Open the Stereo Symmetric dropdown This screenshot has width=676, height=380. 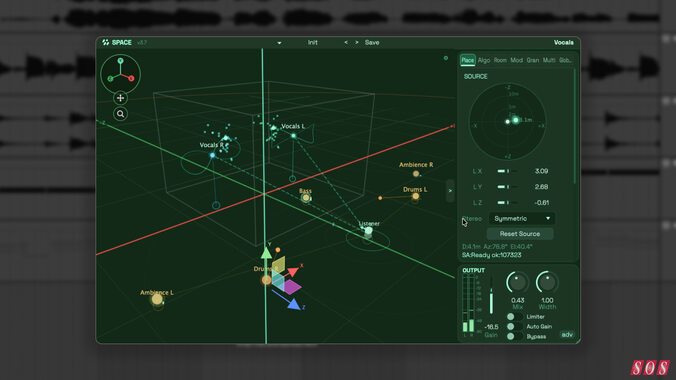pos(522,219)
